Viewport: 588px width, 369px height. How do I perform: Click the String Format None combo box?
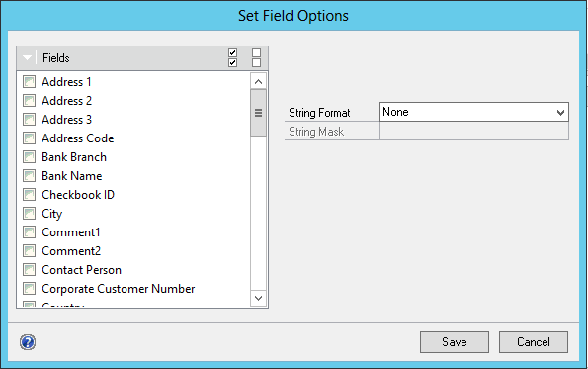pyautogui.click(x=474, y=112)
